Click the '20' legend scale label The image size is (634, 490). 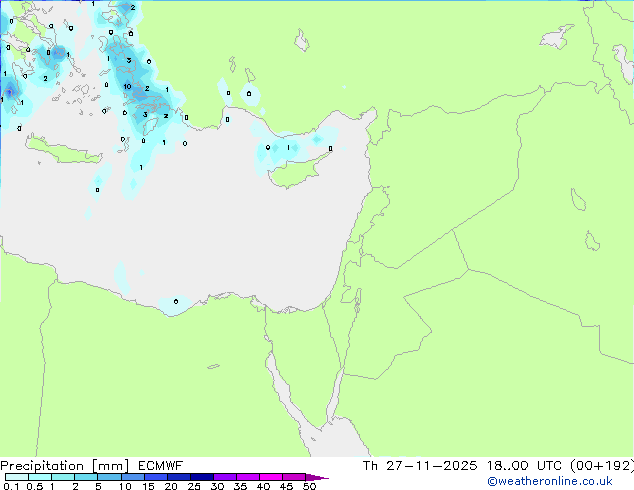point(171,486)
